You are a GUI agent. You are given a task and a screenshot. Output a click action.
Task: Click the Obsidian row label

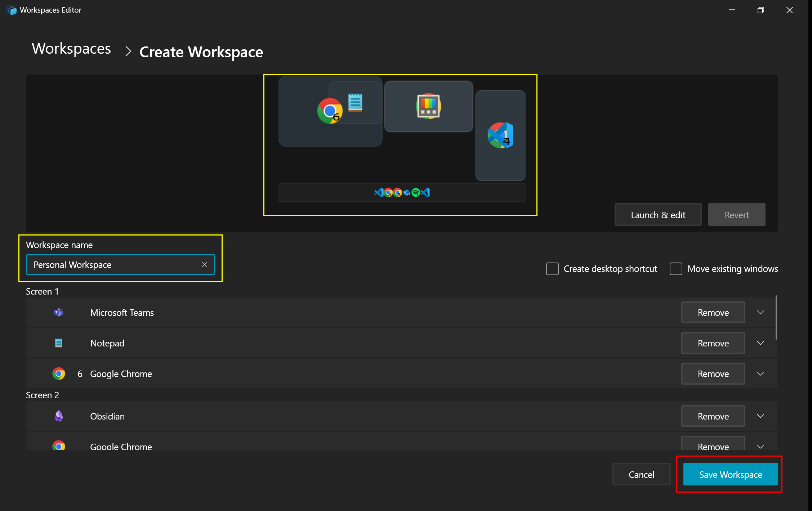tap(107, 416)
